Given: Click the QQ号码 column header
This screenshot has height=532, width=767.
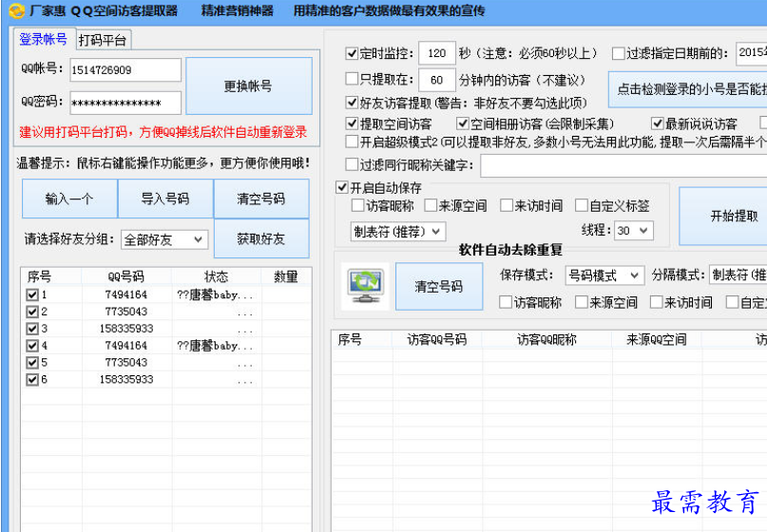Looking at the screenshot, I should 126,276.
